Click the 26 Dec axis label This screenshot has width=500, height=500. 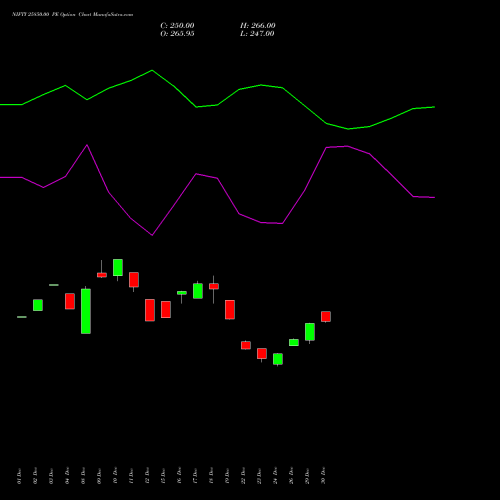point(291,476)
